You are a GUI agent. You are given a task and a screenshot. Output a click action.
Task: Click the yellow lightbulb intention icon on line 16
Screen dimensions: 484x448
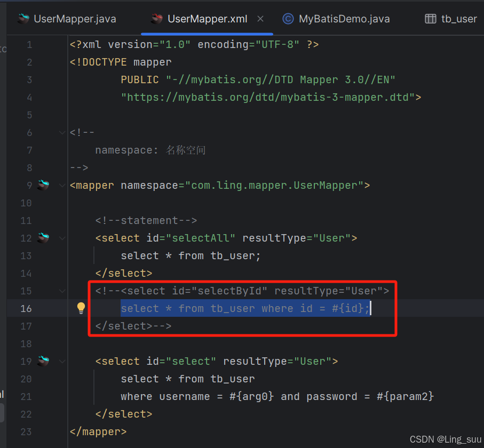81,308
